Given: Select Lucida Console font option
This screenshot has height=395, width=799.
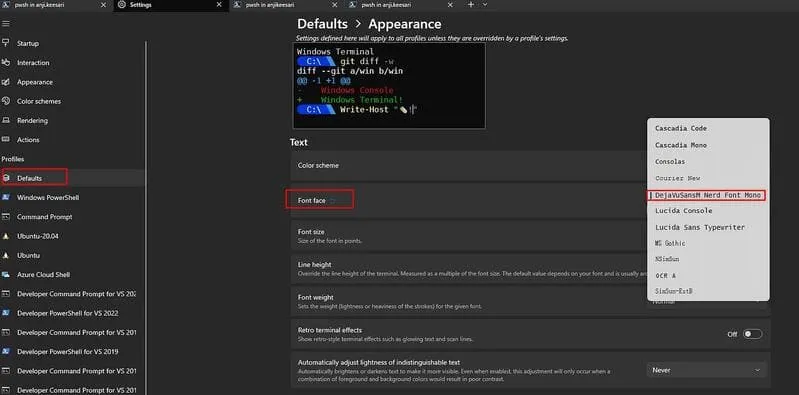Looking at the screenshot, I should (x=708, y=210).
